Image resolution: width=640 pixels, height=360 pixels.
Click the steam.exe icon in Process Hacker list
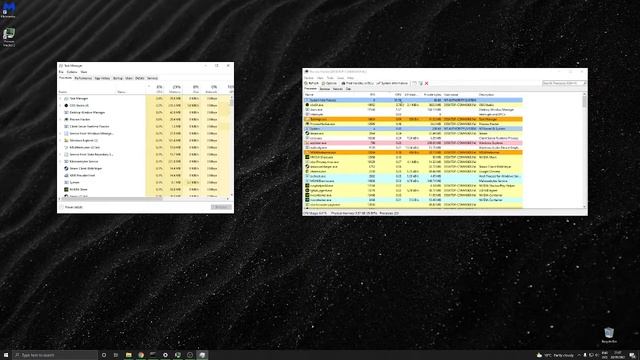click(x=307, y=133)
